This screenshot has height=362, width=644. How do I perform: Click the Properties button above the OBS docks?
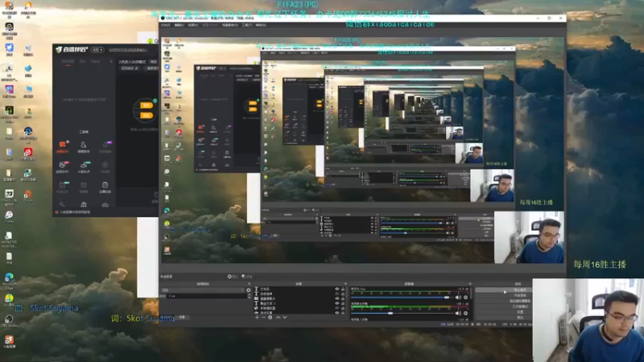pyautogui.click(x=233, y=276)
